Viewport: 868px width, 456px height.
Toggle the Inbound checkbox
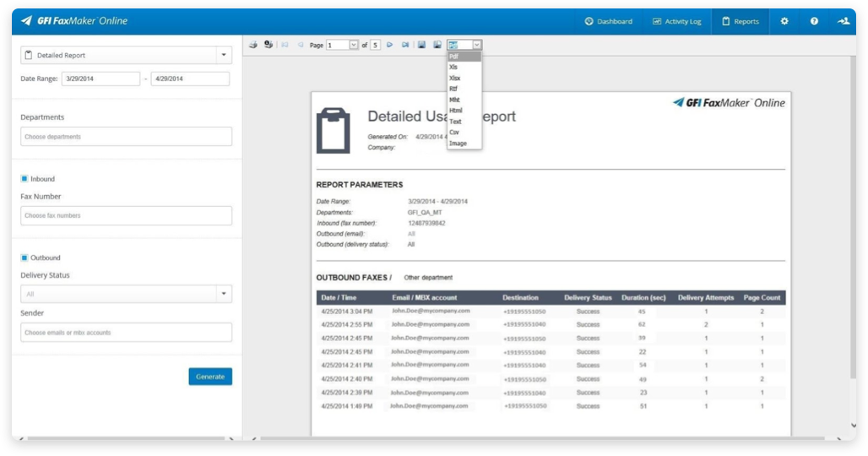point(24,179)
